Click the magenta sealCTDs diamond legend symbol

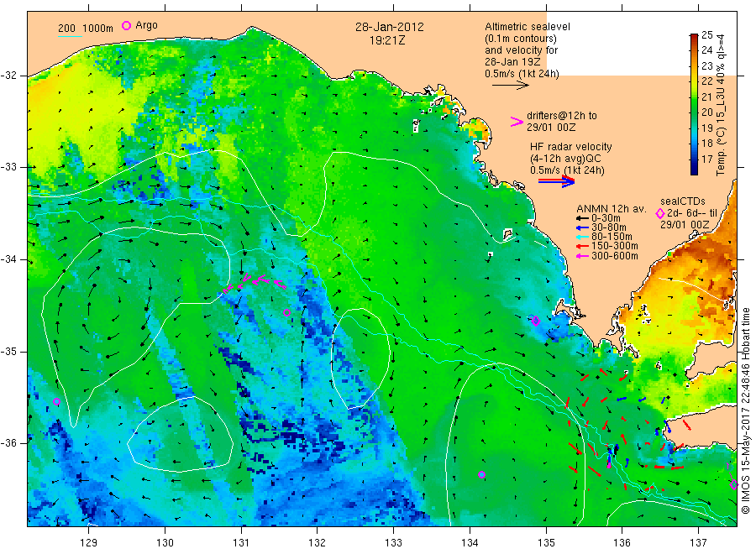point(660,213)
